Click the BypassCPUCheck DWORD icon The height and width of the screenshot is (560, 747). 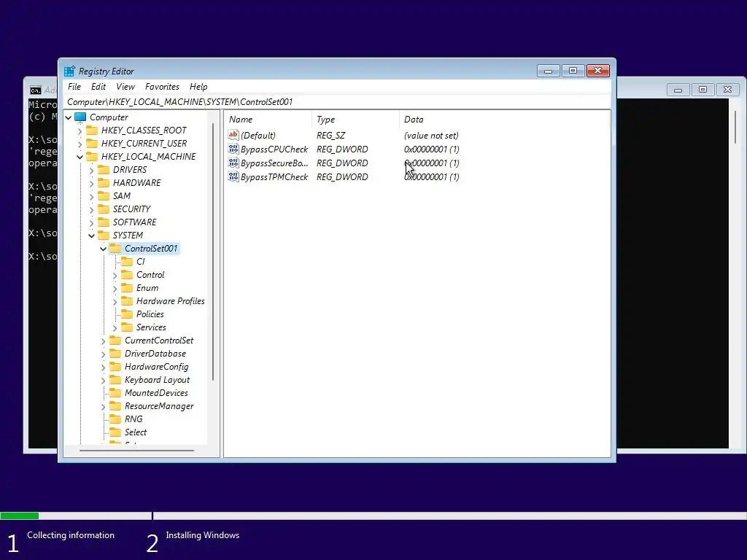pos(233,149)
